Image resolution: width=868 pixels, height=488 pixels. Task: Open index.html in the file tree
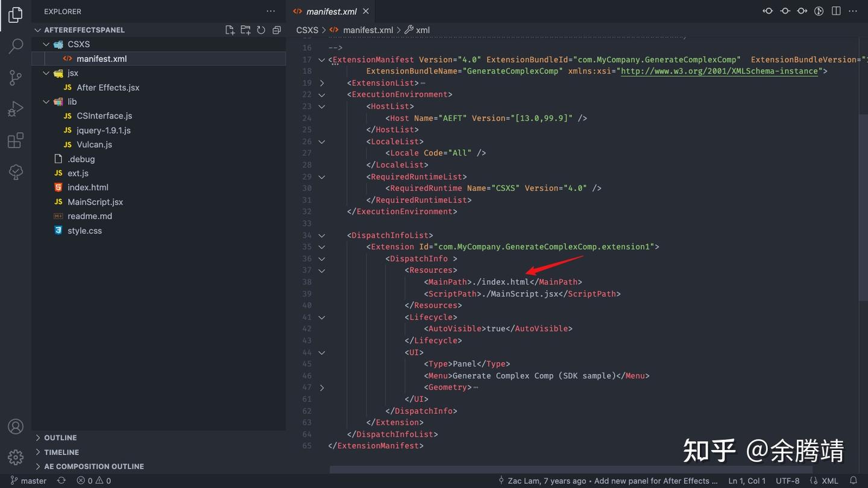[x=87, y=187]
